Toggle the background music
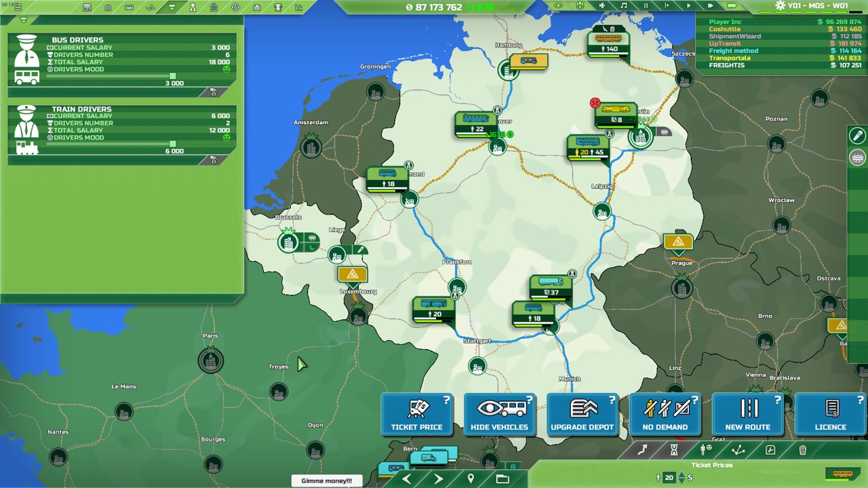This screenshot has width=868, height=488. [x=623, y=6]
